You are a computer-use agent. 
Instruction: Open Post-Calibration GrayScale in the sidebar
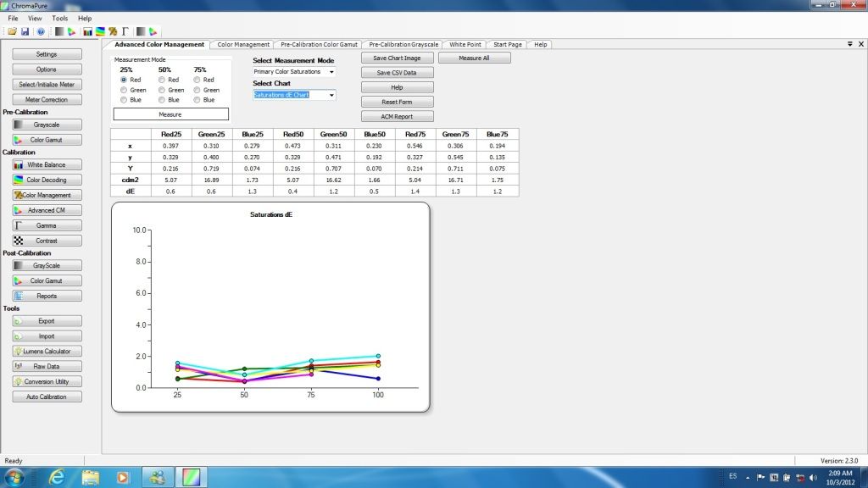47,265
